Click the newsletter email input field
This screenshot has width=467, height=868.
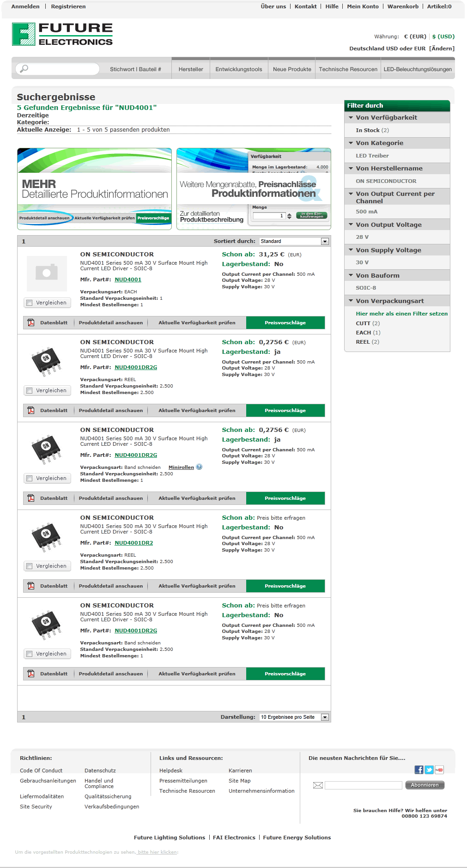364,785
